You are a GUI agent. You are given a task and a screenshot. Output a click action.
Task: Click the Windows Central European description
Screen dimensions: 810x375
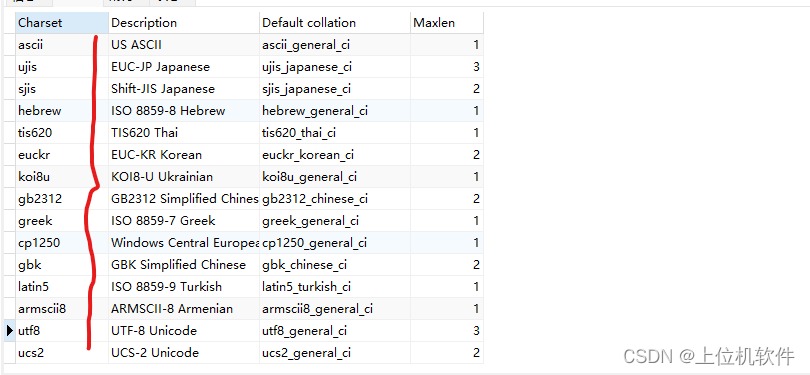184,243
